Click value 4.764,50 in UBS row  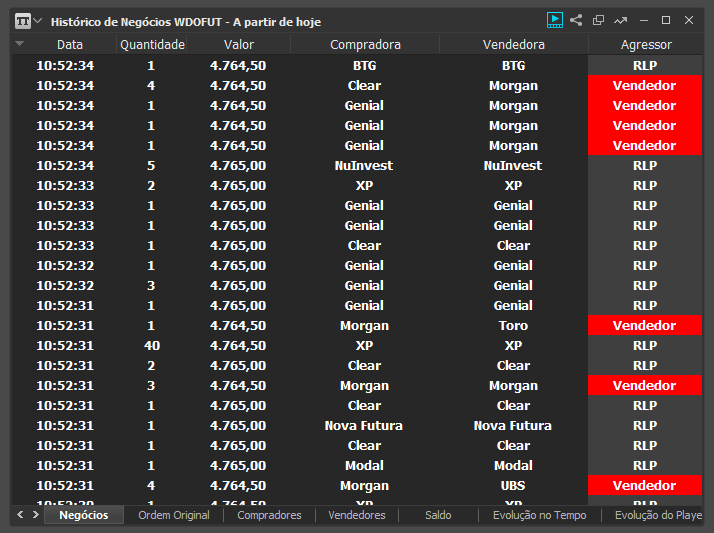coord(238,486)
